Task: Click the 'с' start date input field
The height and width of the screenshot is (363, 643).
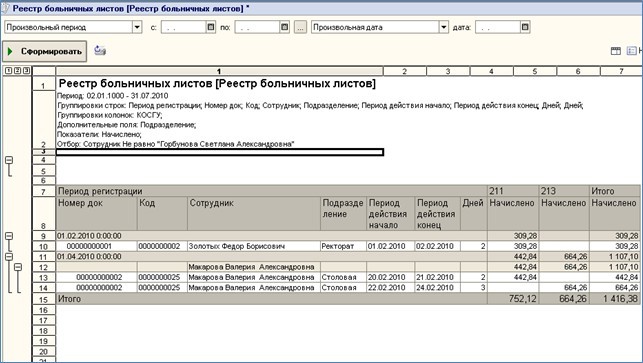Action: coord(183,27)
